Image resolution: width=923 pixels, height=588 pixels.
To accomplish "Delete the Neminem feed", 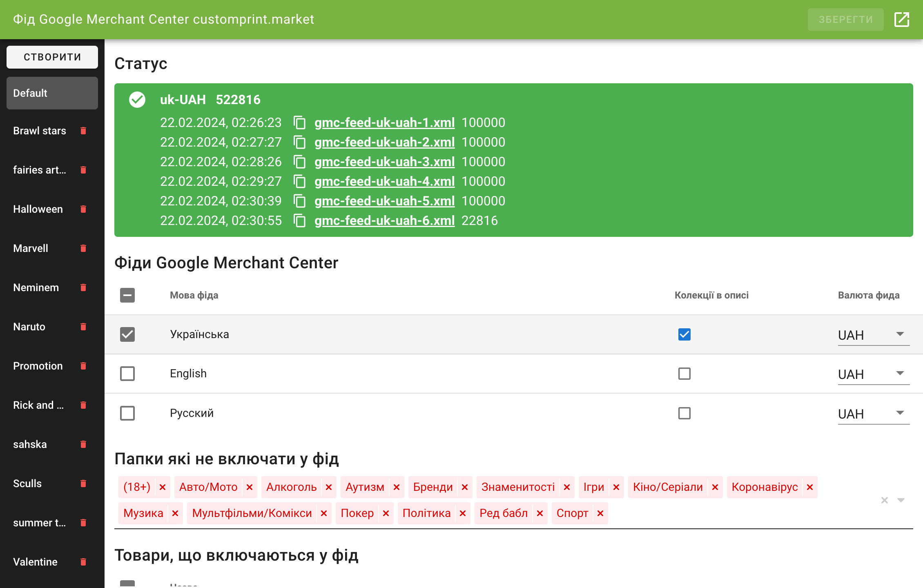I will 83,287.
